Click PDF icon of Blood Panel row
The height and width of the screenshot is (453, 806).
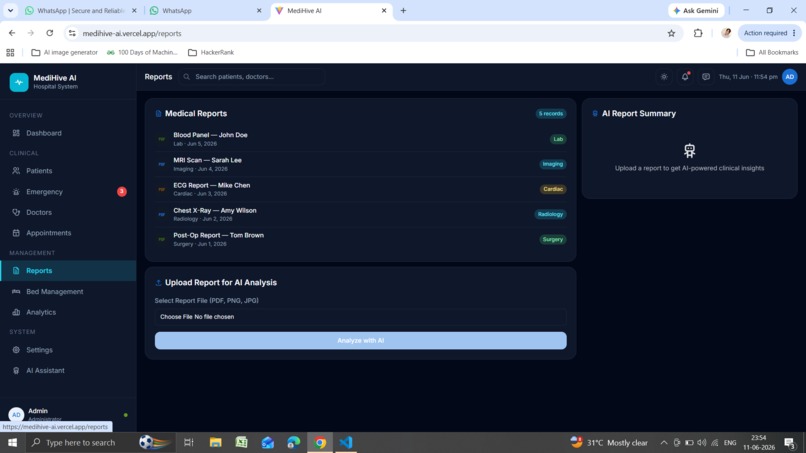(x=162, y=139)
